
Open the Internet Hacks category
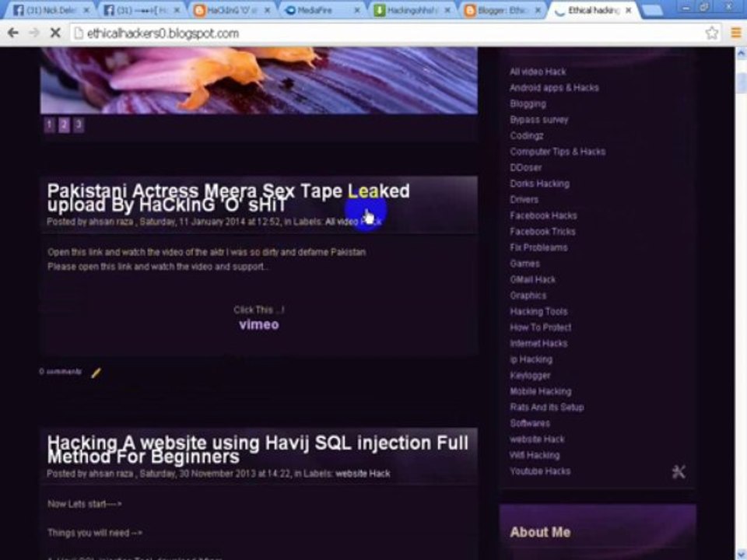(538, 343)
